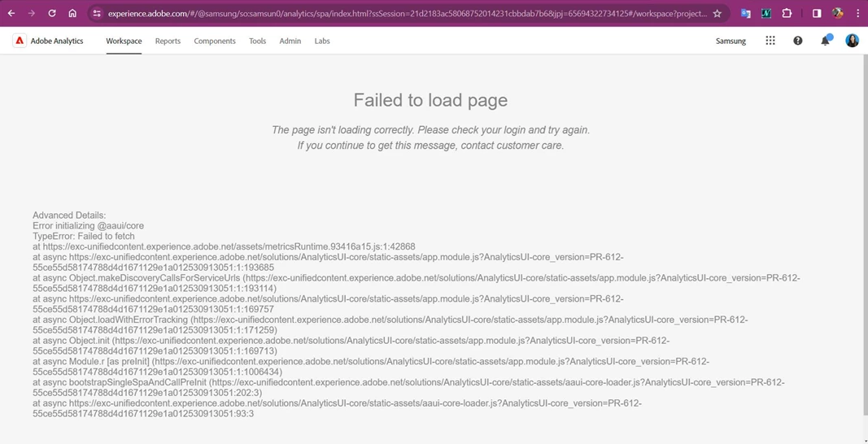Click 'TypeError: Failed to fetch' line
Image resolution: width=868 pixels, height=444 pixels.
pyautogui.click(x=84, y=237)
